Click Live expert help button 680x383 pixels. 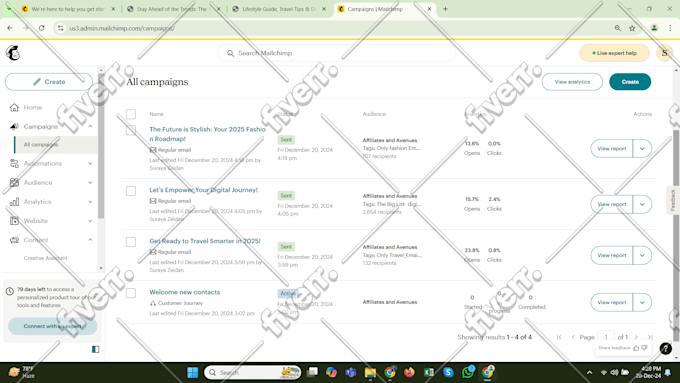click(614, 53)
